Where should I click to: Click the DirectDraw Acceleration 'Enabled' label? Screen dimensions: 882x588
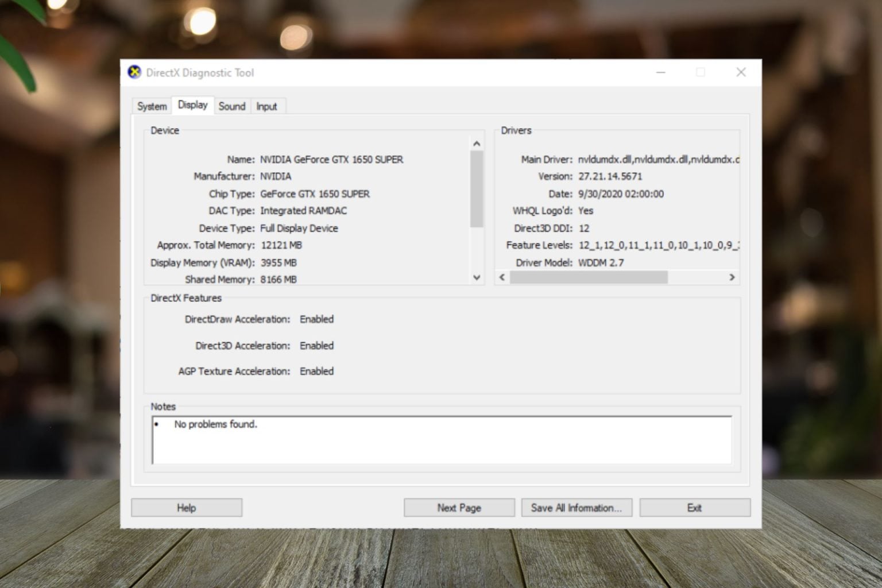tap(316, 319)
